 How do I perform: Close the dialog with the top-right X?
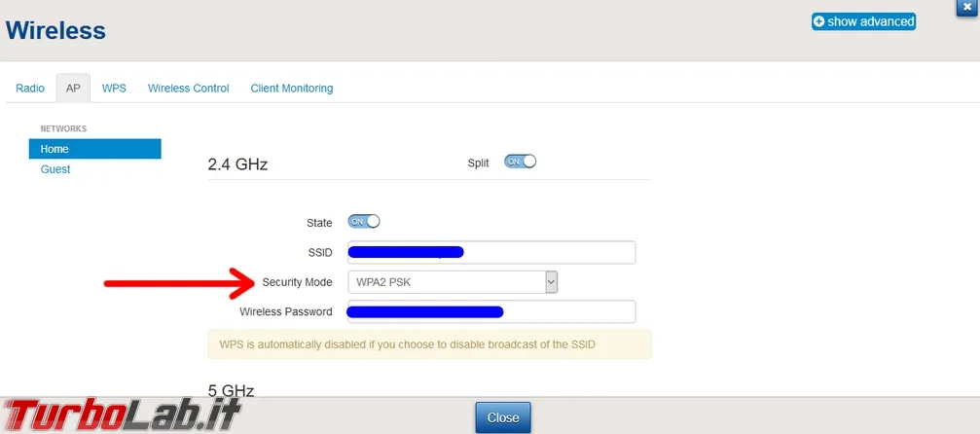[x=968, y=6]
